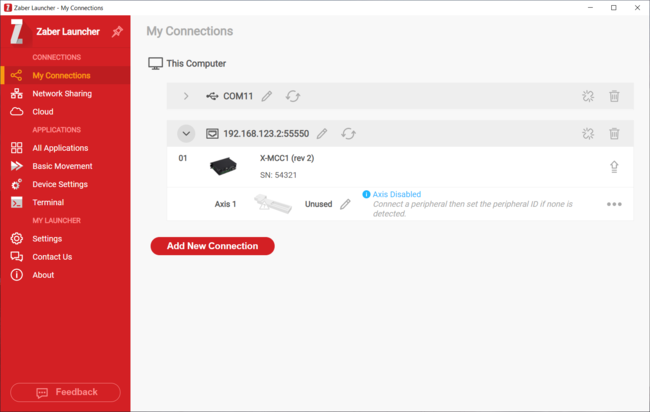This screenshot has width=650, height=412.
Task: Expand the COM11 connection row
Action: click(x=186, y=96)
